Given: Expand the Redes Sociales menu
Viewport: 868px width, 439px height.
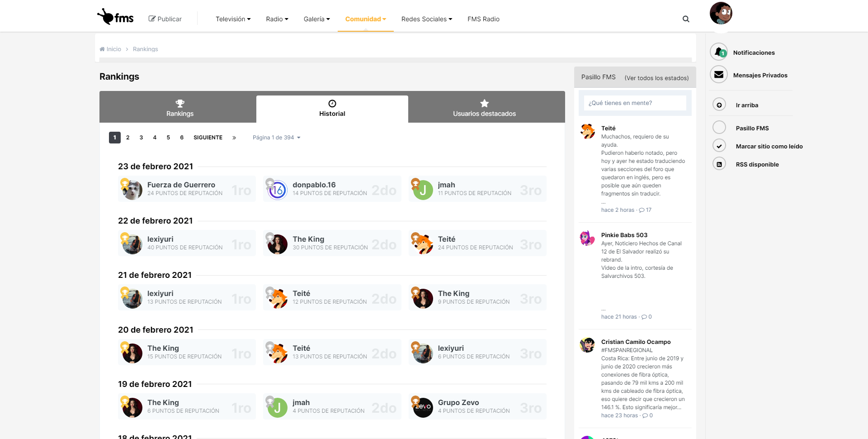Looking at the screenshot, I should click(426, 19).
